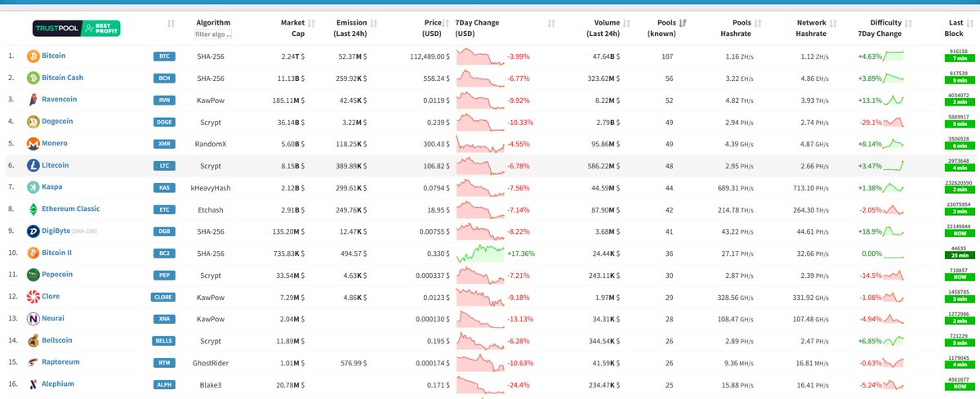
Task: Click Bitcoin last block '7 min' badge
Action: 960,60
